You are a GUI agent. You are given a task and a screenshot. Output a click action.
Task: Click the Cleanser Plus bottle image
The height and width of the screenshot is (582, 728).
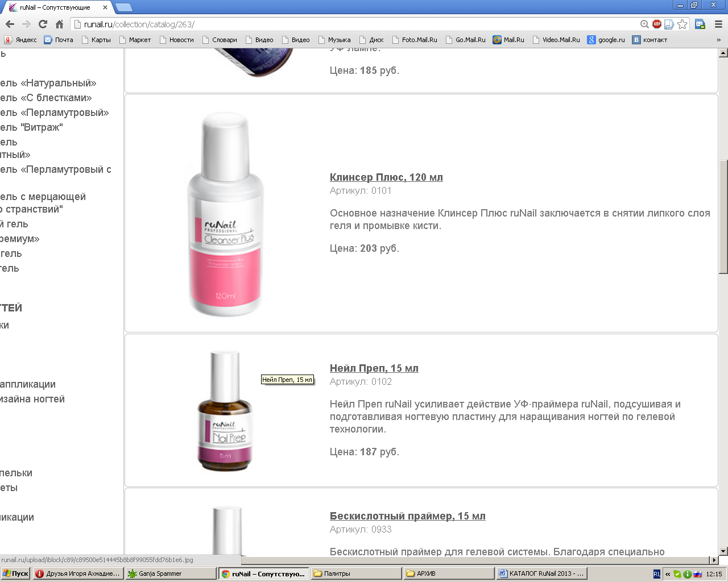(x=226, y=214)
